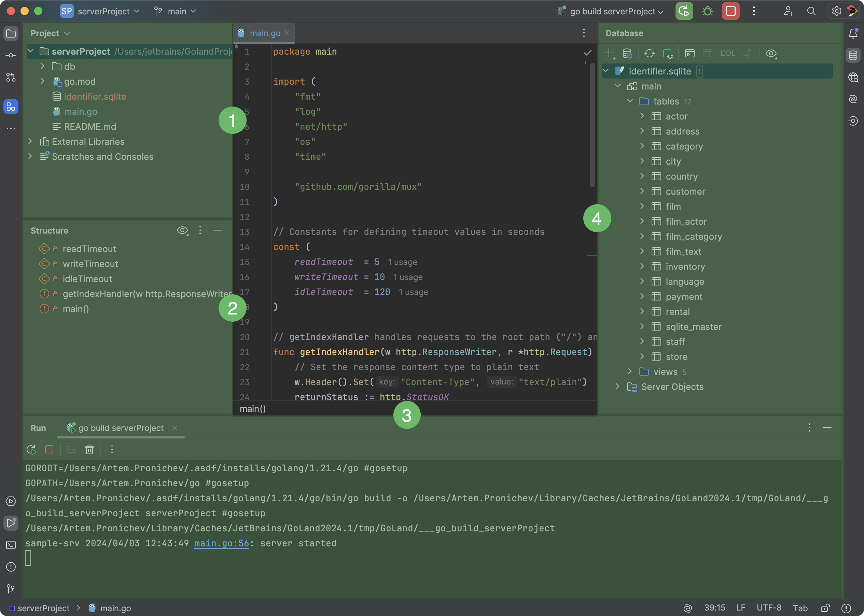This screenshot has height=616, width=864.
Task: Click the Data Source Properties icon
Action: [628, 54]
